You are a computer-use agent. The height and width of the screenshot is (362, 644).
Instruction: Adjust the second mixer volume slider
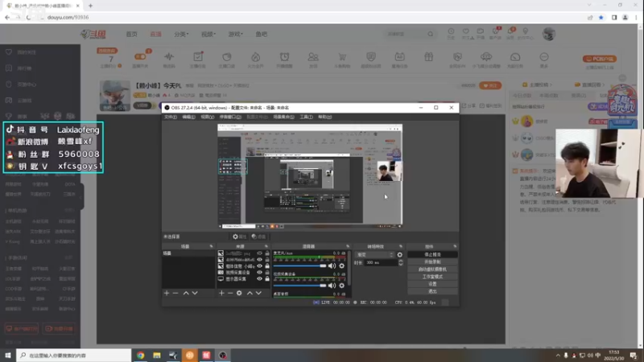click(x=299, y=286)
